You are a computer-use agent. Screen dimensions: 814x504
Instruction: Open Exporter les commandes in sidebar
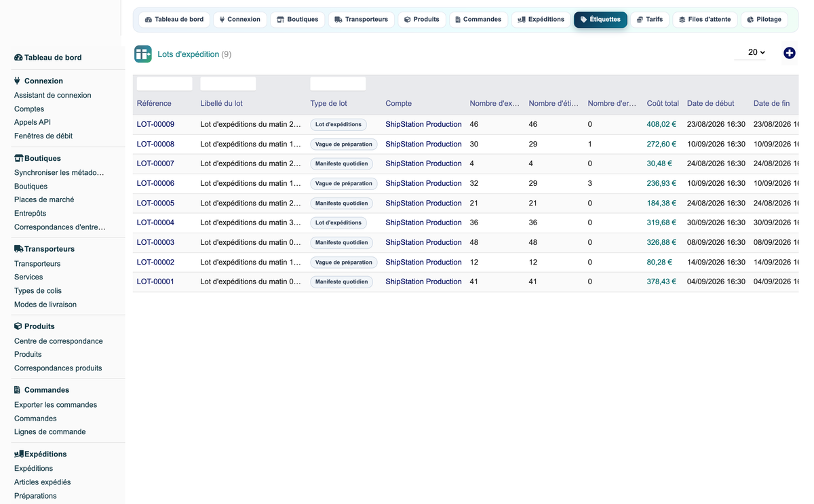pos(56,405)
